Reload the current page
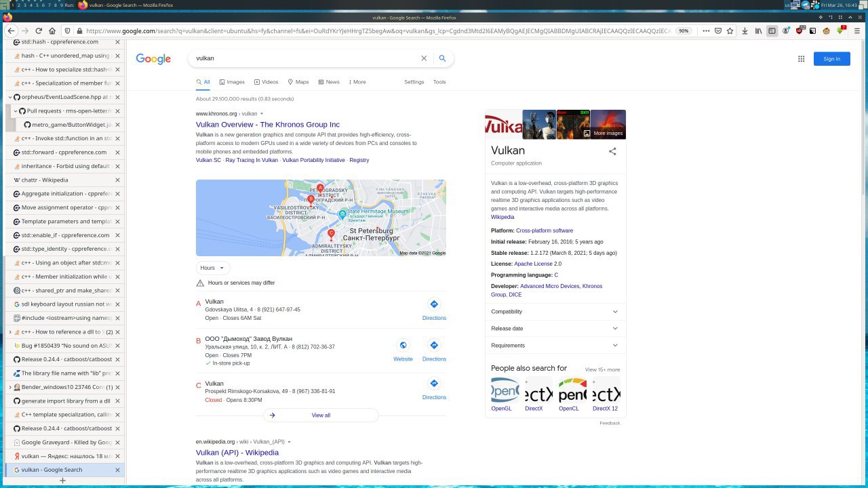 click(x=39, y=30)
